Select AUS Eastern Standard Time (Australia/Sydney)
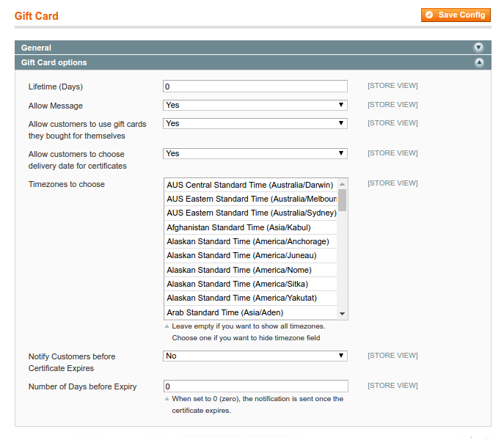 pos(250,213)
